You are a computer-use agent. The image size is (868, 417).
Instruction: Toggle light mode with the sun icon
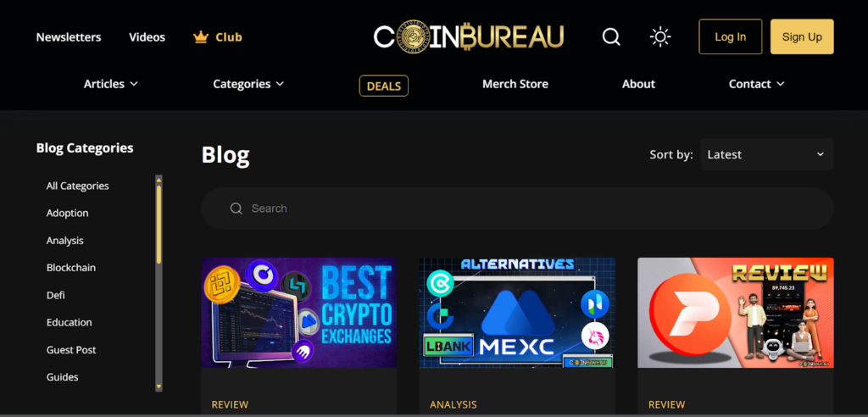(x=659, y=37)
